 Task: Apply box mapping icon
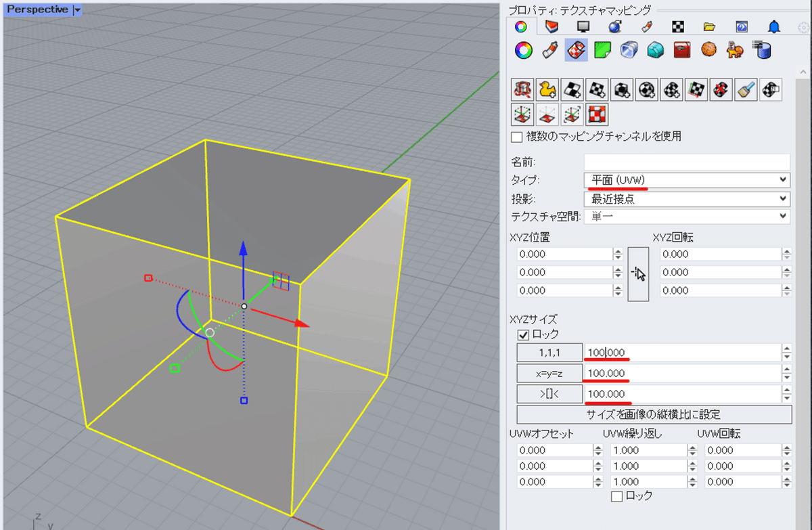point(623,89)
